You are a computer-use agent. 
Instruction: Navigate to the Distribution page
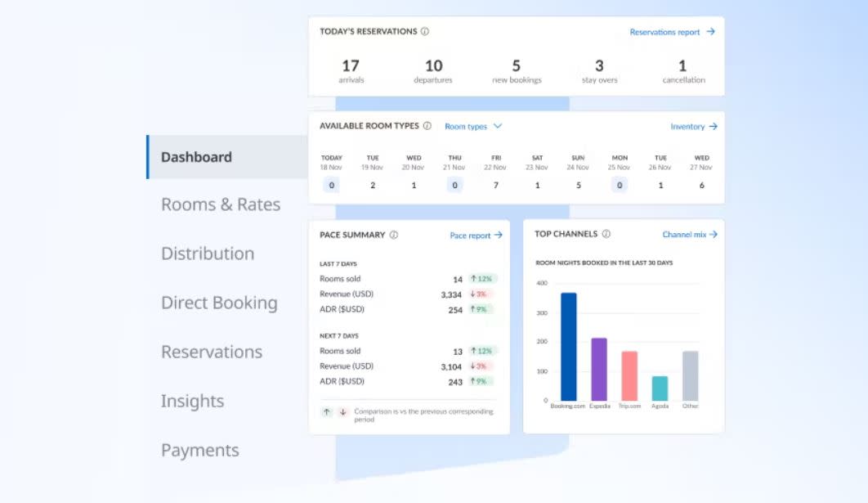pyautogui.click(x=208, y=254)
